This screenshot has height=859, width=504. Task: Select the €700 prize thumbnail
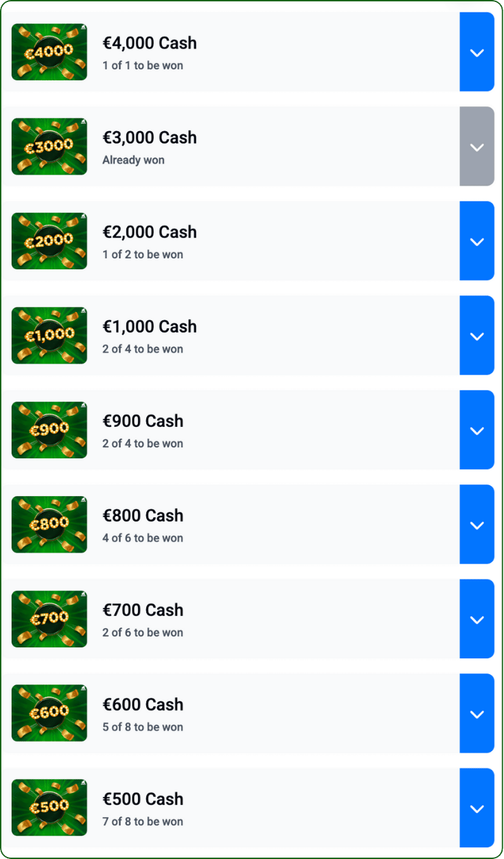(x=49, y=619)
